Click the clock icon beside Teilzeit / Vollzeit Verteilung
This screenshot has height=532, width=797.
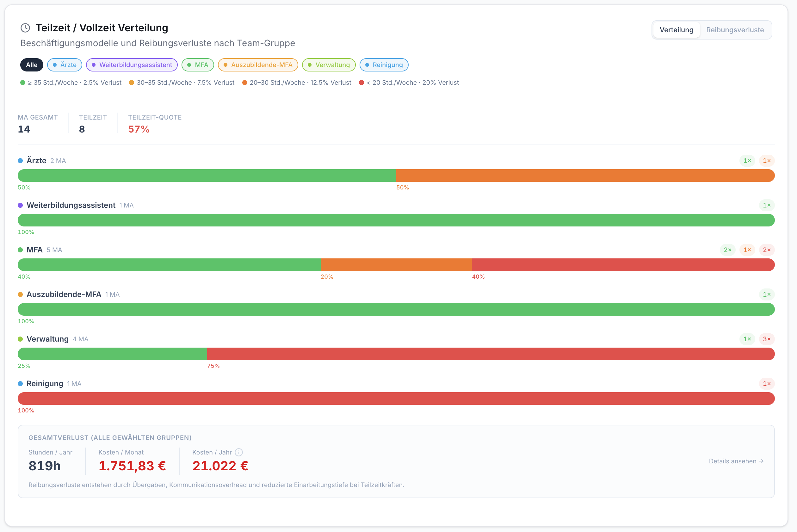(25, 28)
